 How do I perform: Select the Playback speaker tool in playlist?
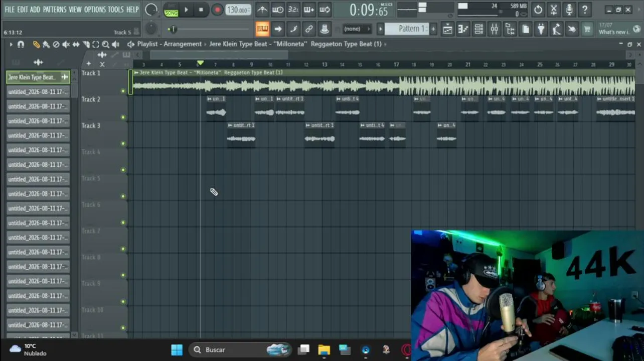click(115, 45)
